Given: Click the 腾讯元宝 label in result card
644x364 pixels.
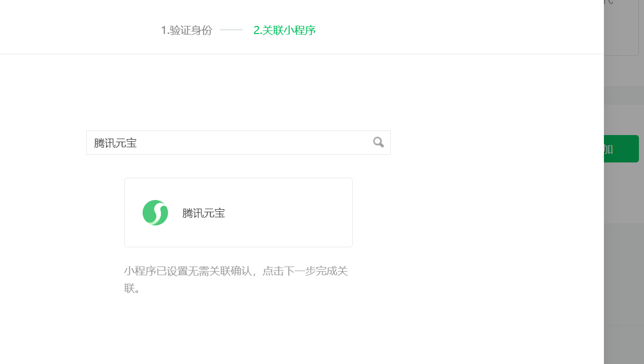Looking at the screenshot, I should (204, 213).
